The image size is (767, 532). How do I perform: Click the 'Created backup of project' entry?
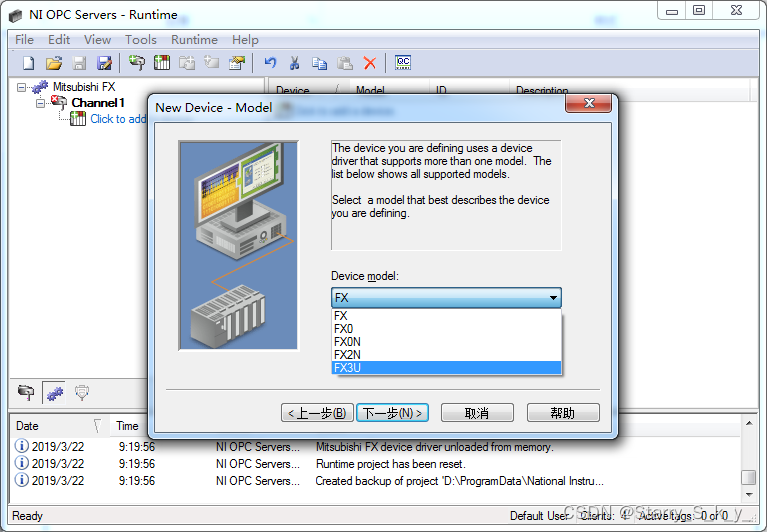coord(459,480)
